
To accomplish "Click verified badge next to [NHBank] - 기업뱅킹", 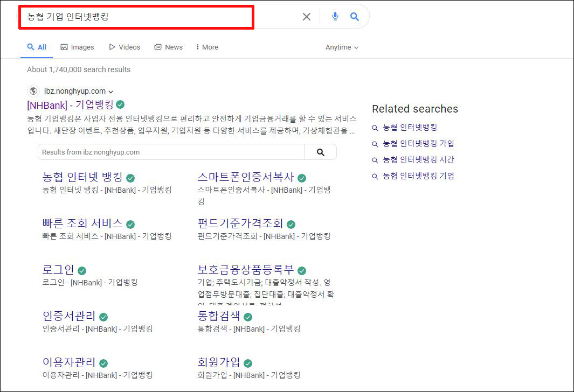I will click(x=120, y=104).
